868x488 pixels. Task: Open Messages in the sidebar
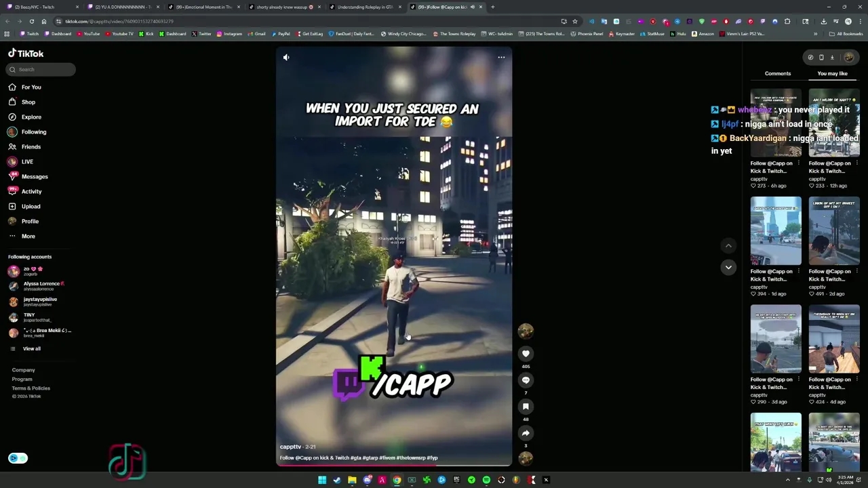(28, 176)
